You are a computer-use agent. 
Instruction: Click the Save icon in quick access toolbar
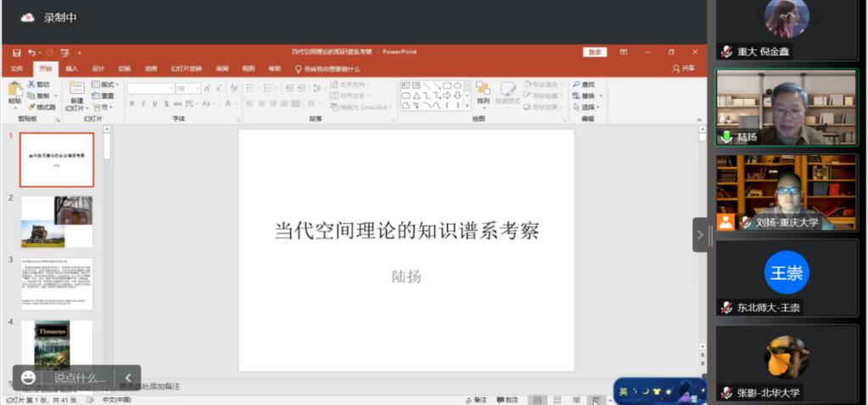point(16,53)
